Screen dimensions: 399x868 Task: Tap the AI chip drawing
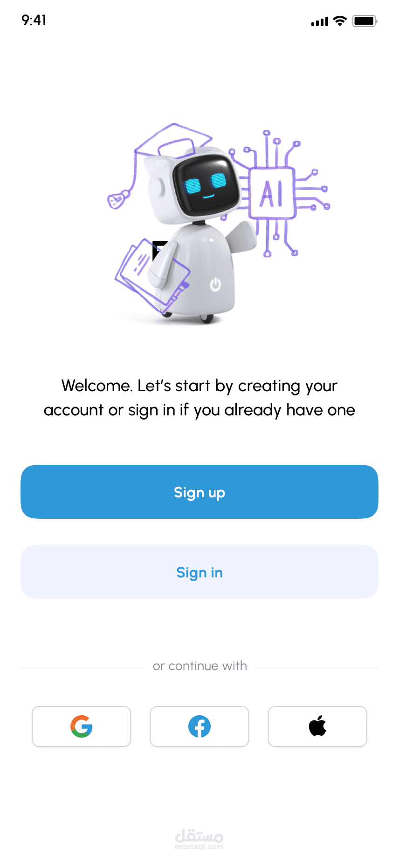click(x=273, y=193)
